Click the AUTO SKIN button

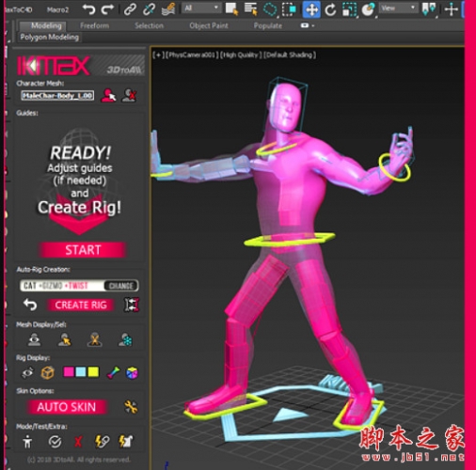[66, 407]
